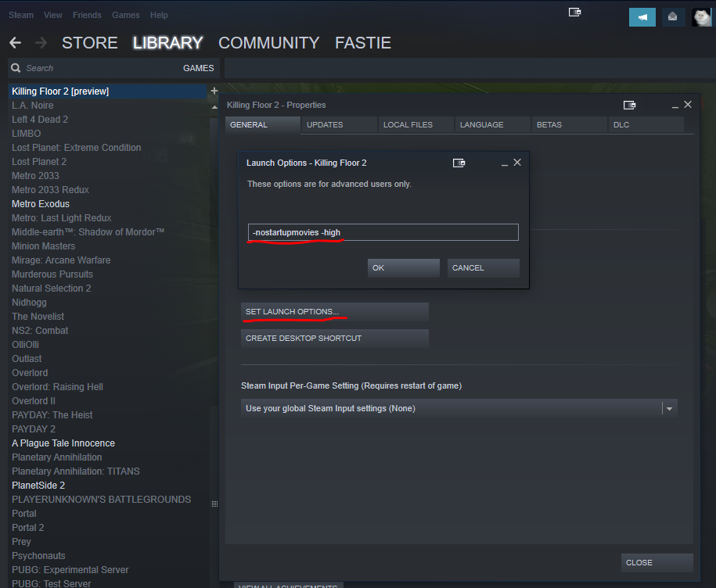Select Mirage: Arcane Warfare
The width and height of the screenshot is (716, 588).
(61, 260)
